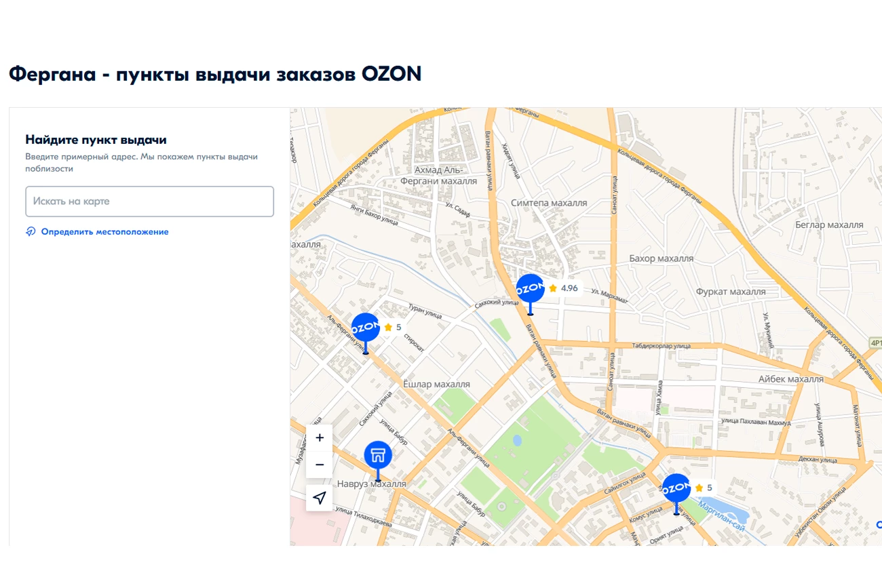Zoom in the map with plus button
Screen dimensions: 882x588
[x=320, y=438]
